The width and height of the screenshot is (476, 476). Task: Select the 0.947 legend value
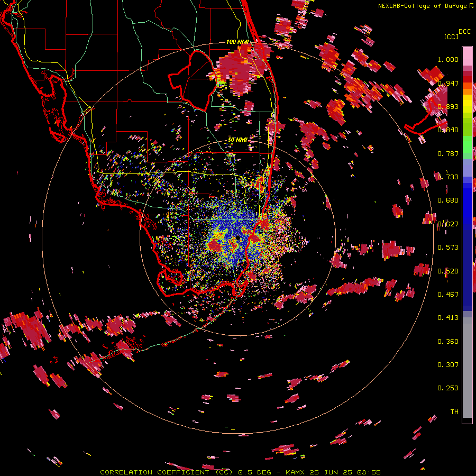[448, 83]
